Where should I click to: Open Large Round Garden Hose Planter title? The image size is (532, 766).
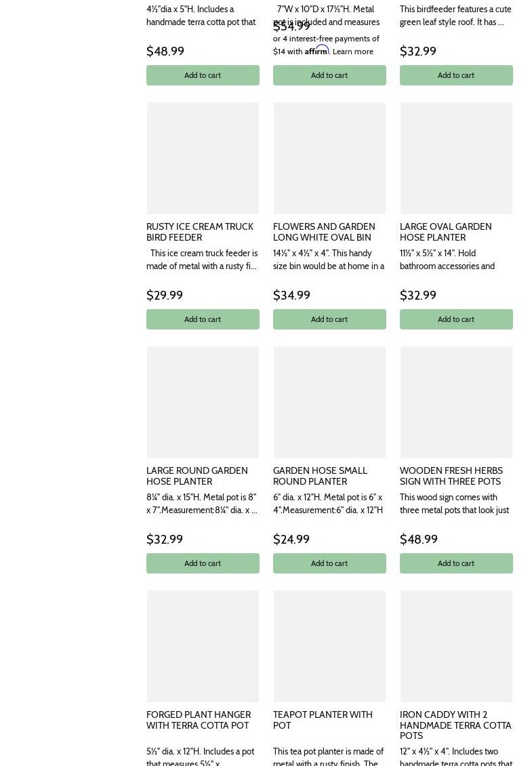(x=197, y=476)
